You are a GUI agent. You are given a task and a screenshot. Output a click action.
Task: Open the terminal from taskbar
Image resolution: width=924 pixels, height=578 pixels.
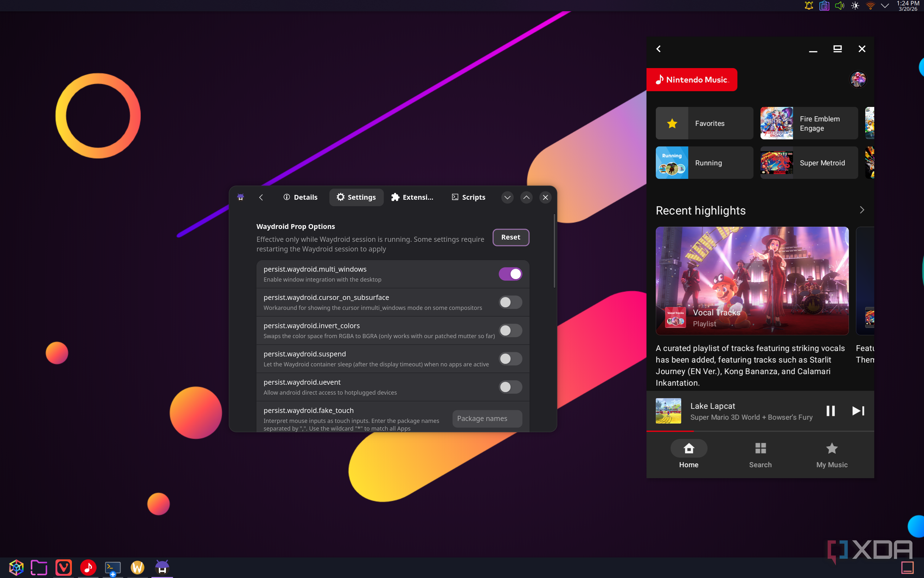point(113,568)
